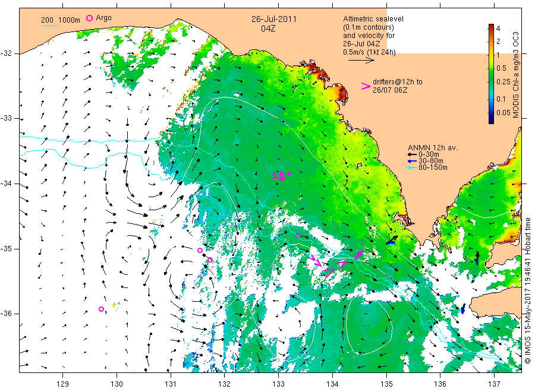Click the longitude label '134'
This screenshot has height=392, width=535.
pyautogui.click(x=332, y=384)
